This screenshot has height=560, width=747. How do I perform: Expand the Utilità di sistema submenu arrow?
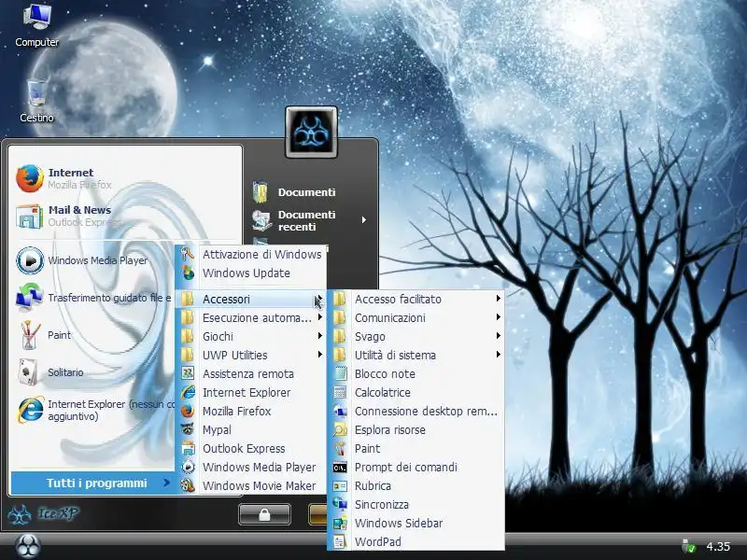[x=498, y=355]
